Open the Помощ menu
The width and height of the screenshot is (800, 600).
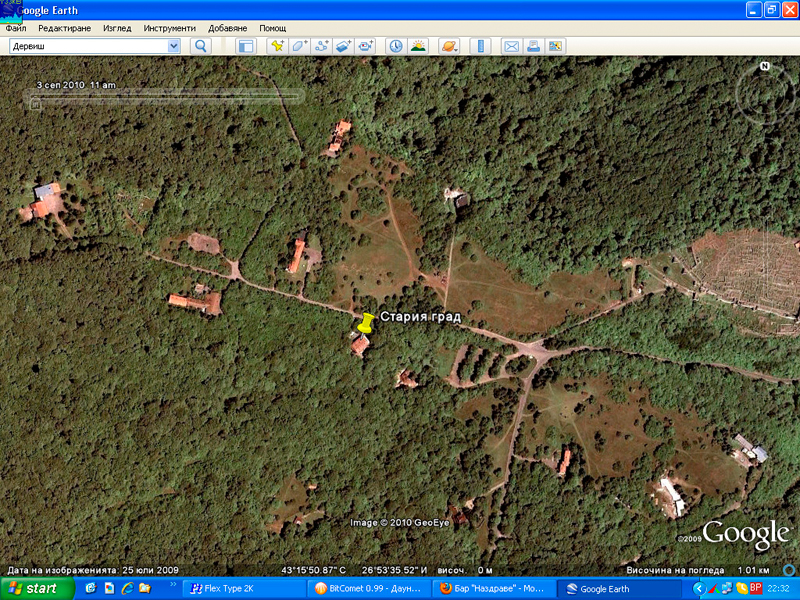[x=272, y=28]
